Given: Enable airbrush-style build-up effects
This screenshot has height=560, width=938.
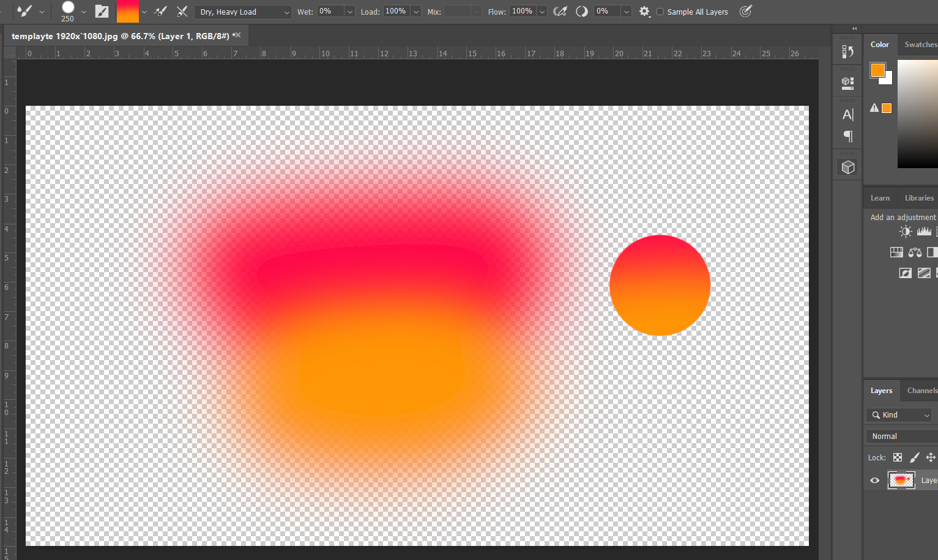Looking at the screenshot, I should (x=560, y=12).
